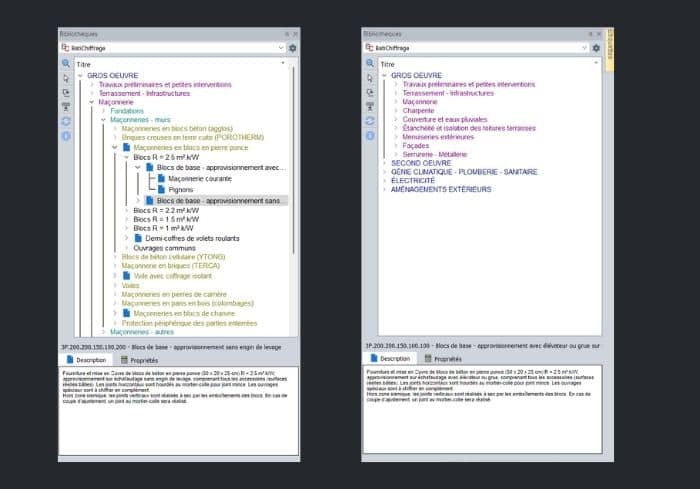Expand Charpente node in right panel
Viewport: 700px width, 489px height.
[x=395, y=110]
